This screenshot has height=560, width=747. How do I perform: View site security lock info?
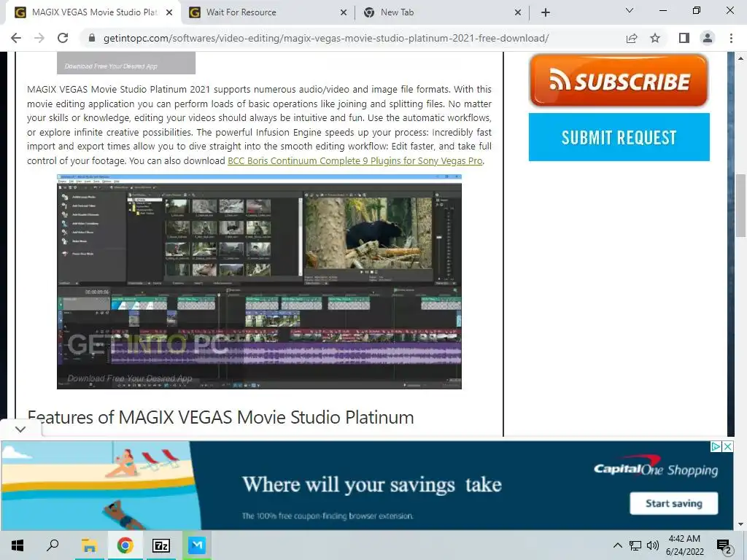92,38
